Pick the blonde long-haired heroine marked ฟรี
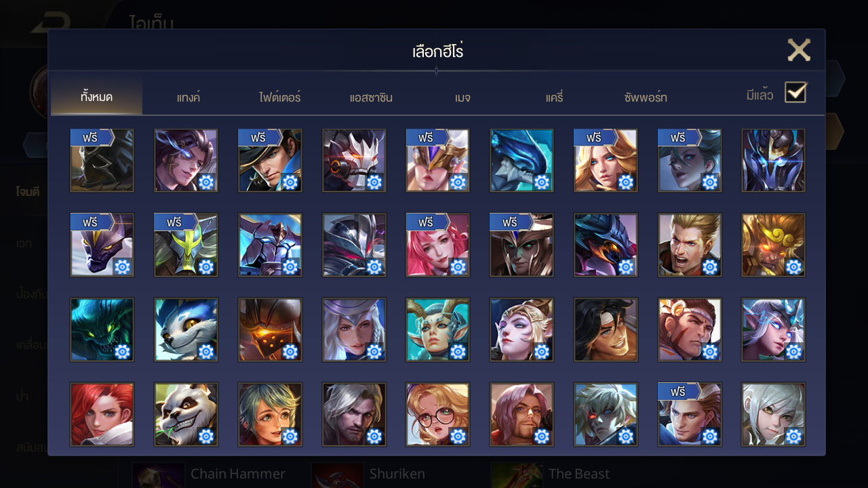The width and height of the screenshot is (868, 488). click(606, 161)
